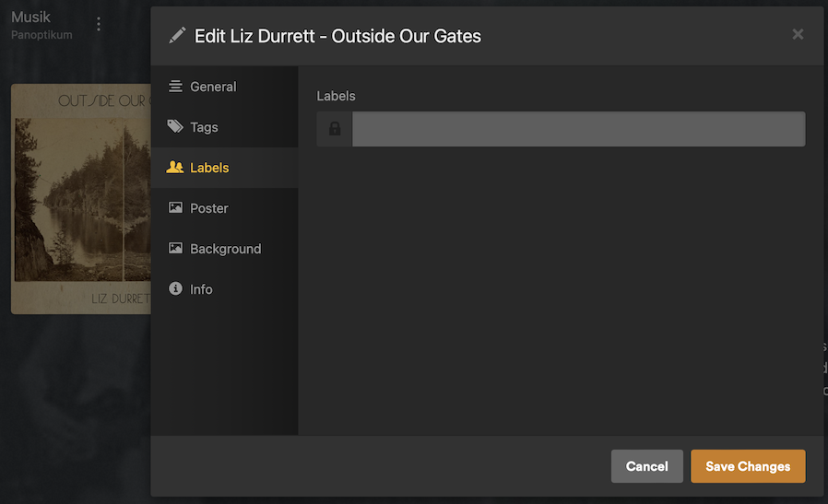Switch to the Tags tab

click(204, 127)
